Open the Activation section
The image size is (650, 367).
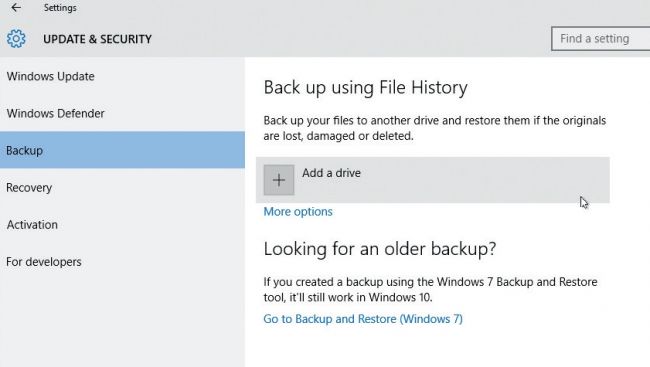pyautogui.click(x=122, y=224)
